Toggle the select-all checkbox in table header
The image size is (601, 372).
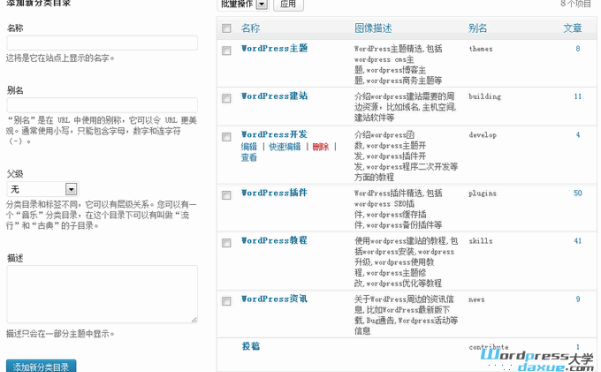227,28
